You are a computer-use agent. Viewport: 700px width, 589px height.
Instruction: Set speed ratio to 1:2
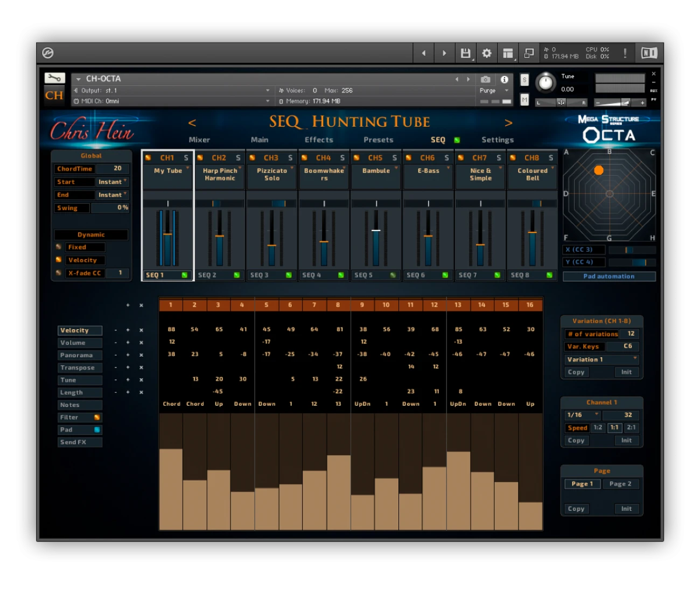coord(598,427)
